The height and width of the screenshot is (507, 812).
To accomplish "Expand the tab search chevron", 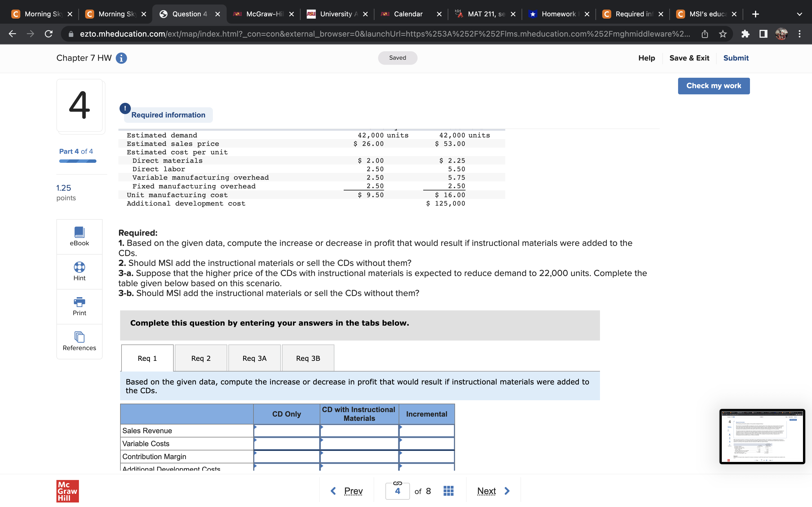I will pos(799,14).
